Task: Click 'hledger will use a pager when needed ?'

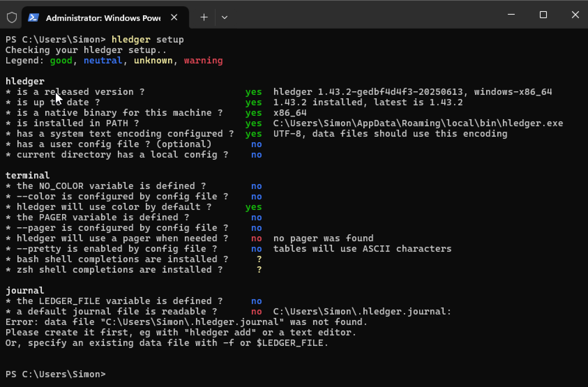Action: pos(122,238)
